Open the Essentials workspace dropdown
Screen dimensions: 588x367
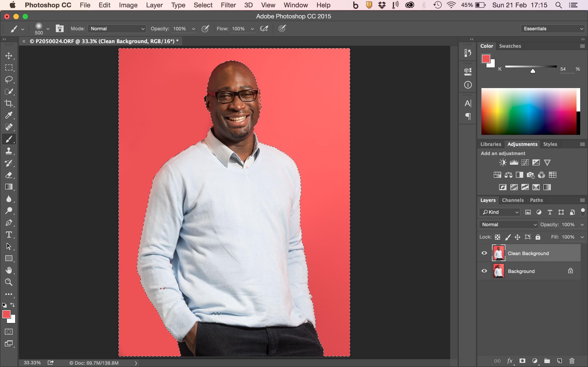click(553, 29)
